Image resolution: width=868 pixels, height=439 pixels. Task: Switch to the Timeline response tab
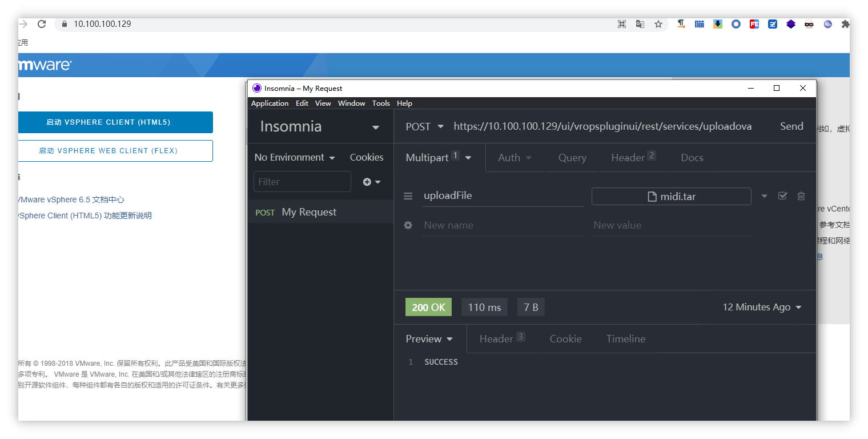(626, 339)
